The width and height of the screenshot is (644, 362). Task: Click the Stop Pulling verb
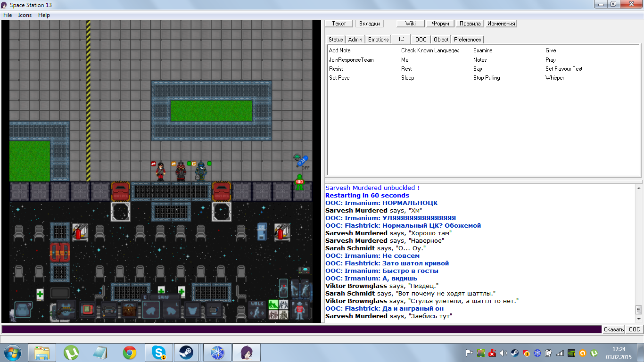(x=487, y=78)
